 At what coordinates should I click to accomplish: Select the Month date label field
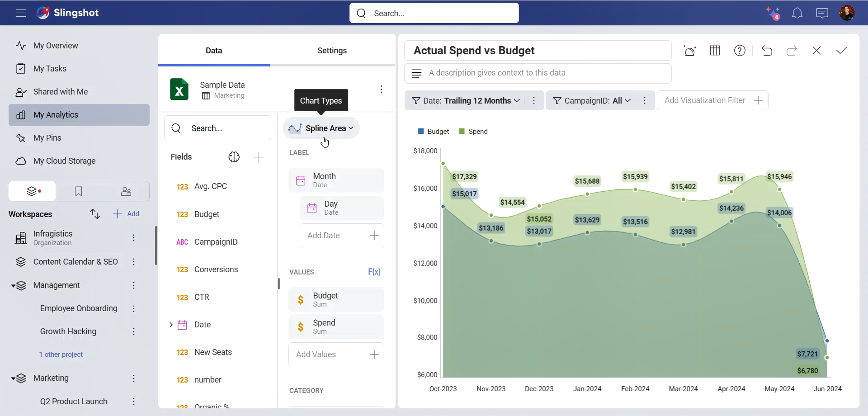point(336,180)
